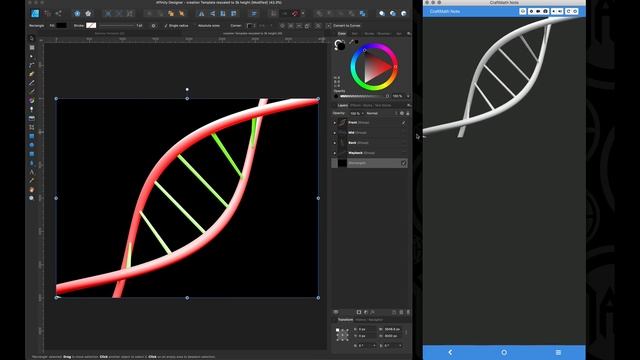Switch to the Layers tab
Image resolution: width=640 pixels, height=360 pixels.
(343, 105)
